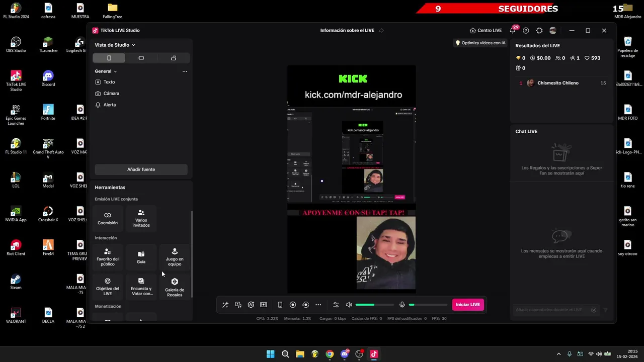Open the AI hexagon tool in bottom toolbar
Viewport: 644px width, 362px height.
click(251, 305)
